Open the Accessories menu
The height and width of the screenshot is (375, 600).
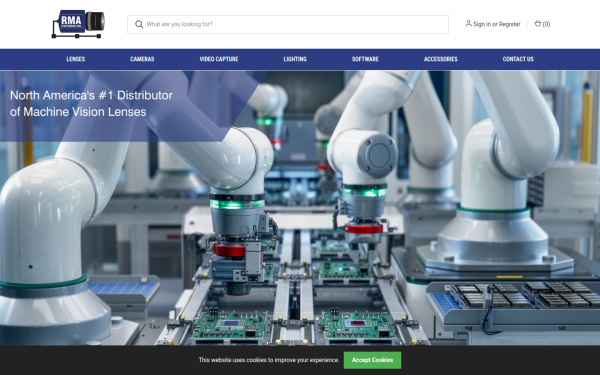[440, 59]
